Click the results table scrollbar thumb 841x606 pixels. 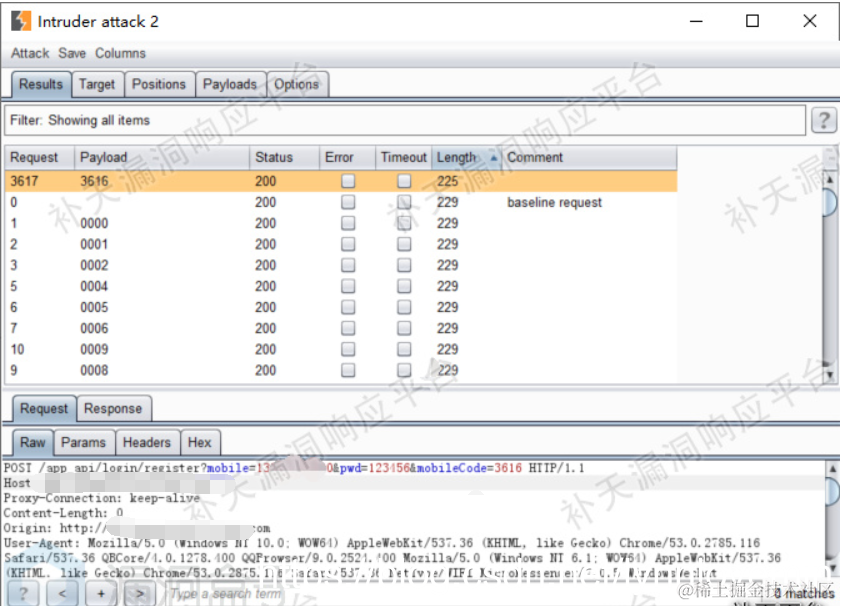(x=830, y=201)
